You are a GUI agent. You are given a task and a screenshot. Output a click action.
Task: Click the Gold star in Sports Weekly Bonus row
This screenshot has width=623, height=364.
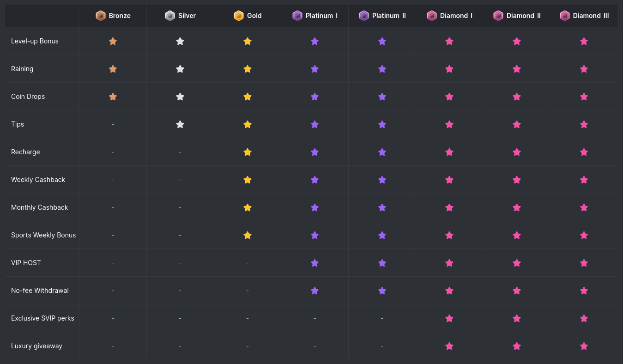(248, 235)
